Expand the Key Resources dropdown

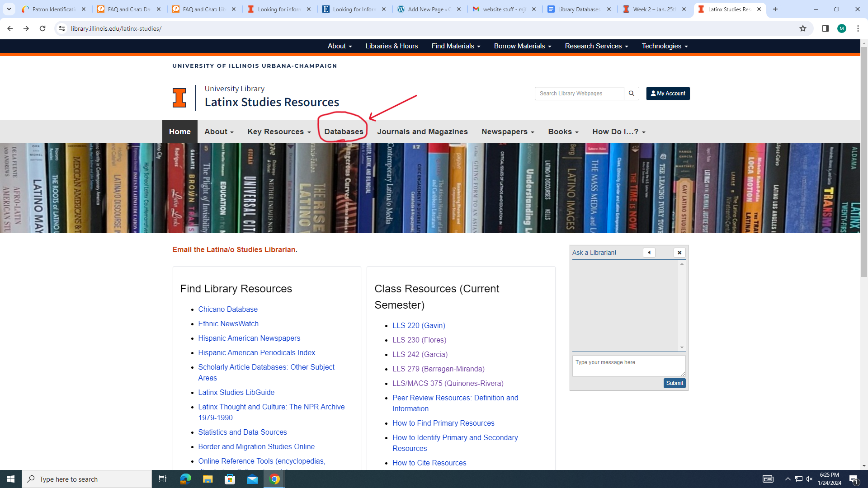click(279, 131)
